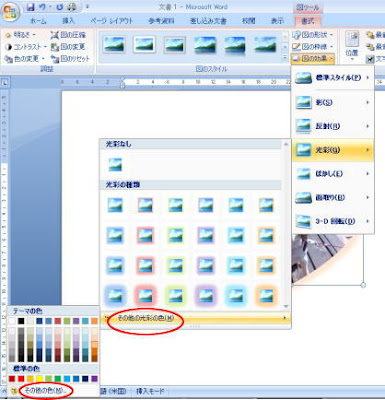The width and height of the screenshot is (385, 400).
Task: Expand the 明るさ brightness dropdown
Action: (x=21, y=35)
